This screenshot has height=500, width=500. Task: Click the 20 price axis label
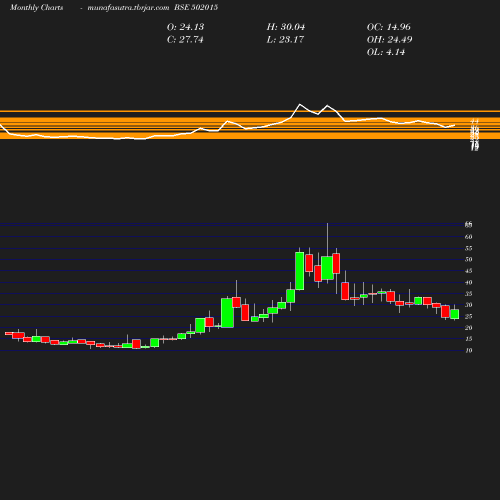[469, 328]
